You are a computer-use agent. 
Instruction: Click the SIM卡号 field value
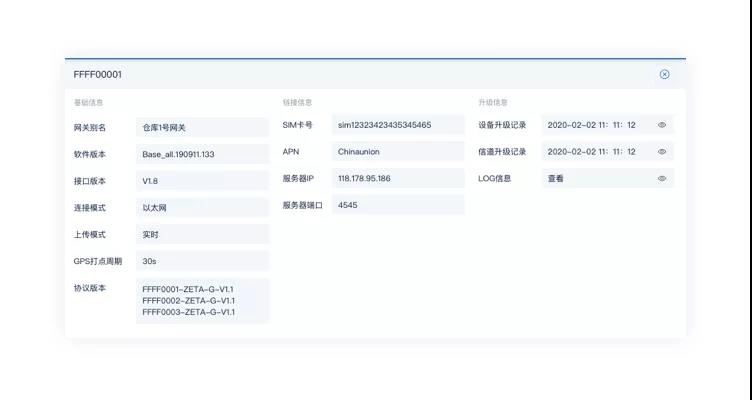(x=398, y=125)
